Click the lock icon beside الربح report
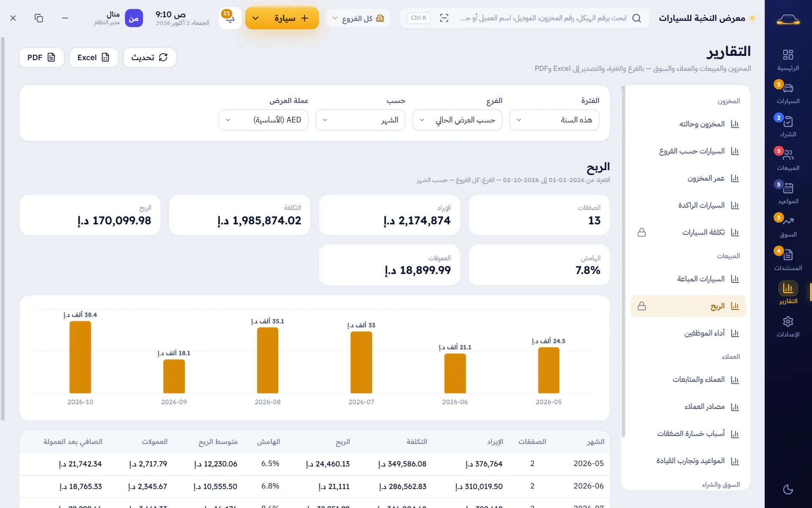Viewport: 812px width, 508px height. (x=642, y=306)
